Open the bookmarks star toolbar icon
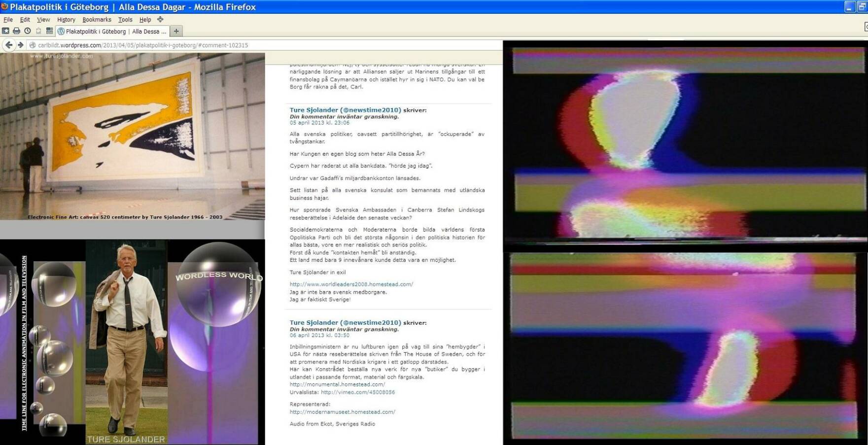Screen dimensions: 868x445 tap(5, 31)
